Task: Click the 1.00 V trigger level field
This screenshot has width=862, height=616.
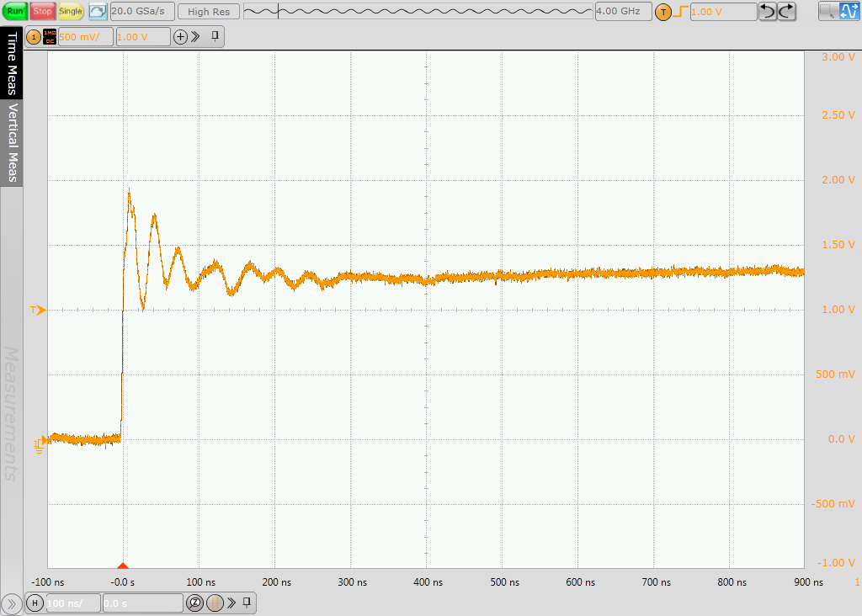Action: [723, 12]
